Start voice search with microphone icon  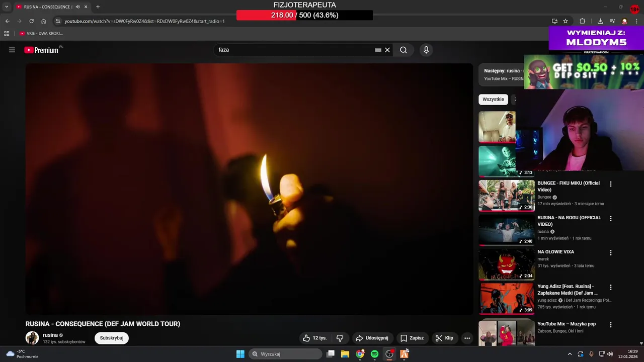pyautogui.click(x=426, y=50)
